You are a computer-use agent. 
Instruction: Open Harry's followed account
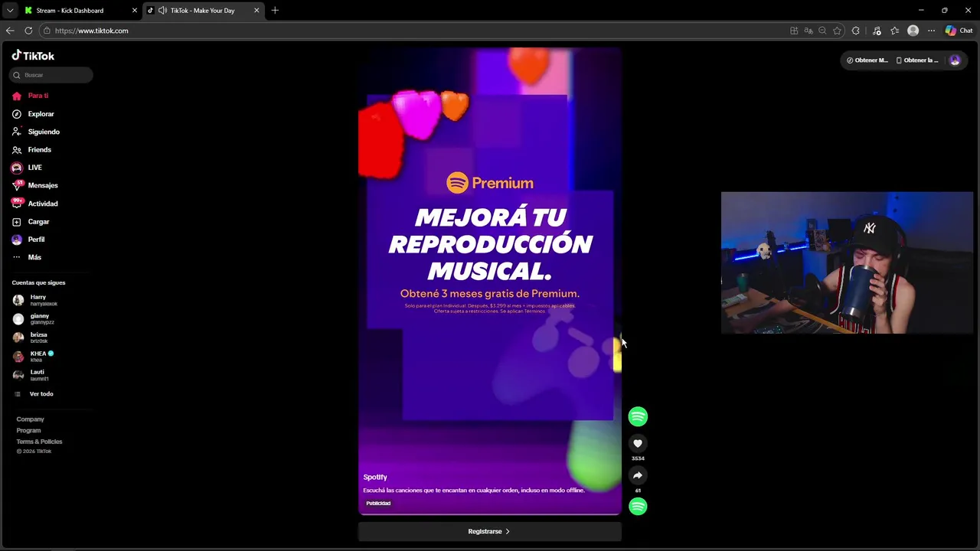(x=37, y=300)
